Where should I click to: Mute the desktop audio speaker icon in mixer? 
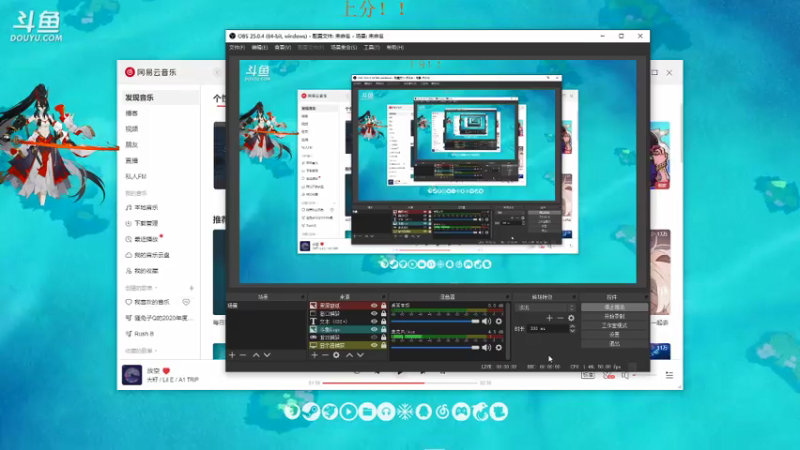click(x=486, y=321)
